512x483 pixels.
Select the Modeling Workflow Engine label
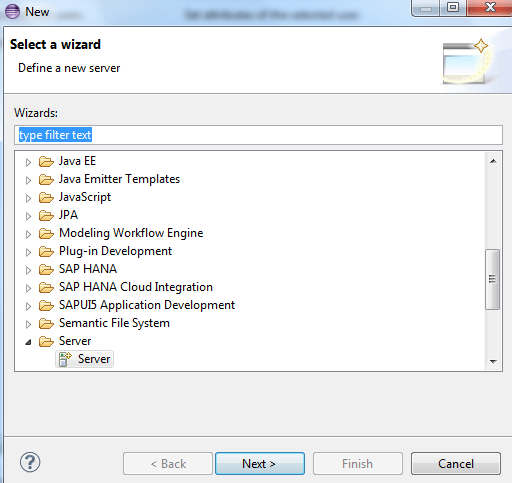131,233
